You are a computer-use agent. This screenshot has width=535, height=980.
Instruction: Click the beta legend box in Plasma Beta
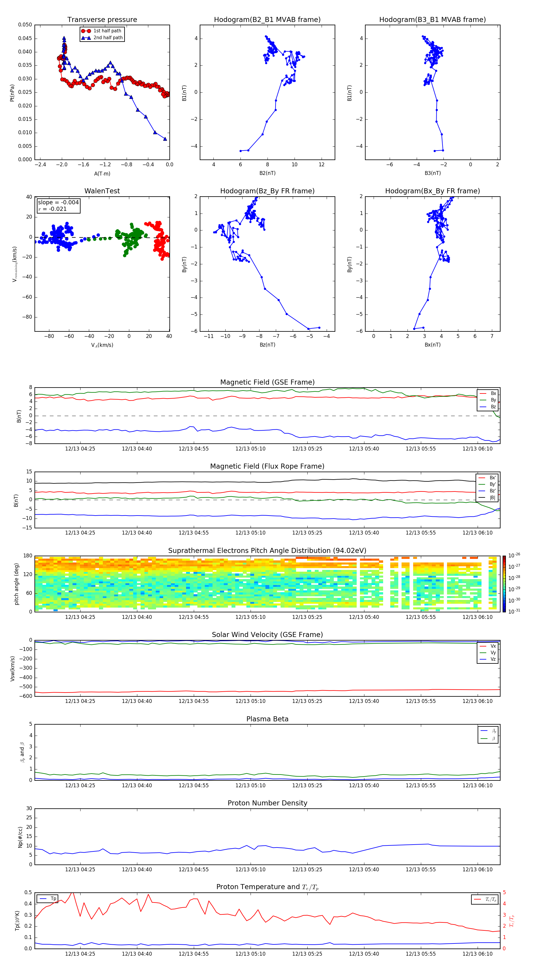488,735
